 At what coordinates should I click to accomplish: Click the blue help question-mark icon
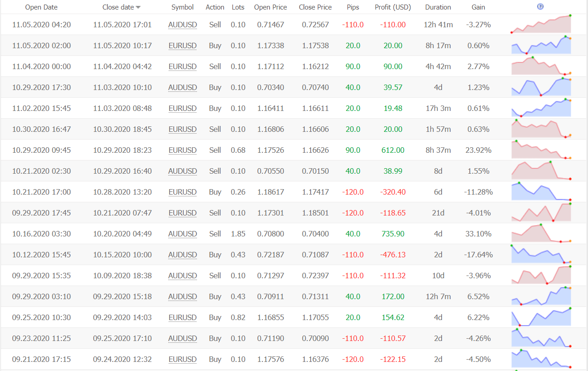point(540,7)
